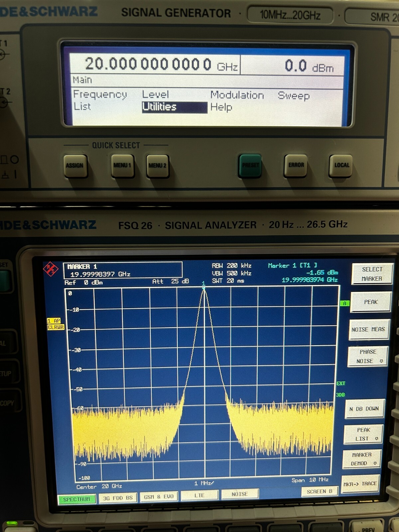399x532 pixels.
Task: Select Help in the generator menu
Action: [x=221, y=107]
